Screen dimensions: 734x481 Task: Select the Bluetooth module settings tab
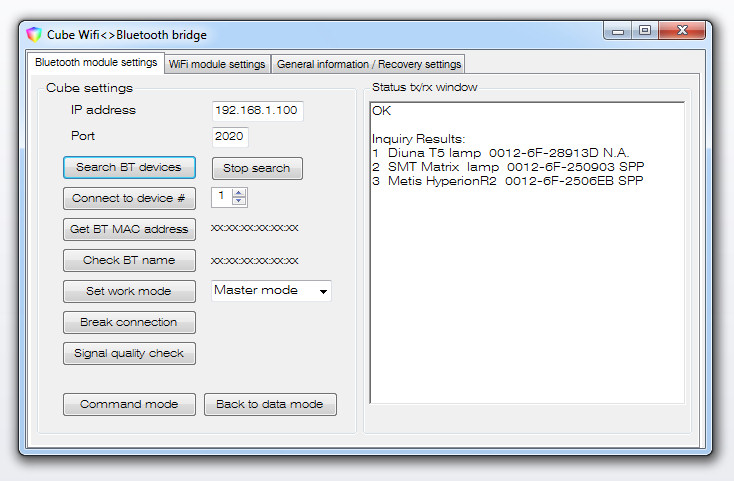click(96, 63)
